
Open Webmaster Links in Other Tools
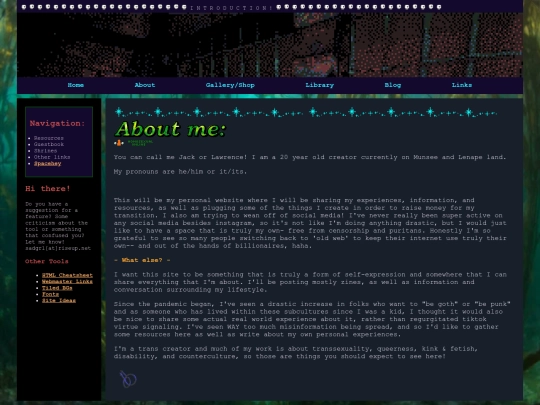click(67, 281)
